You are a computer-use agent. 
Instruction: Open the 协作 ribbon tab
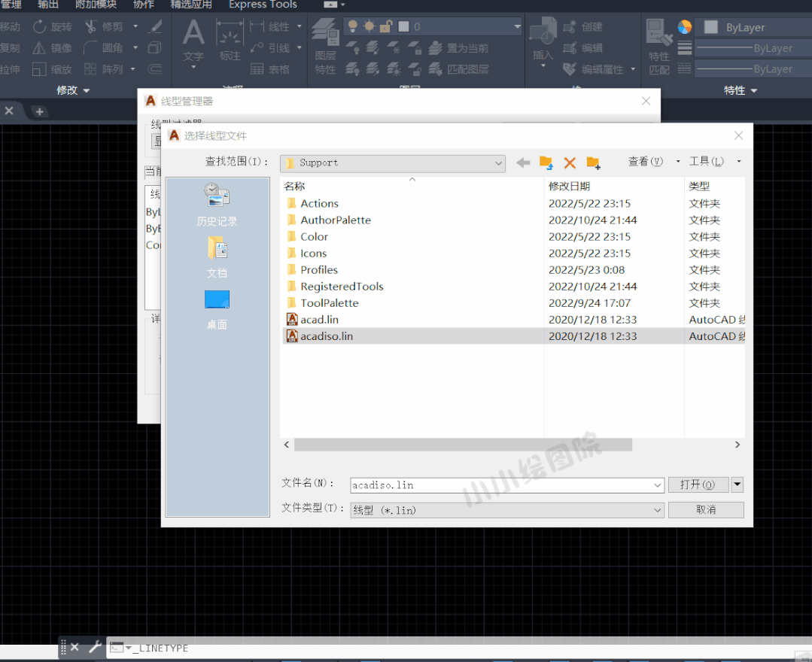[144, 5]
